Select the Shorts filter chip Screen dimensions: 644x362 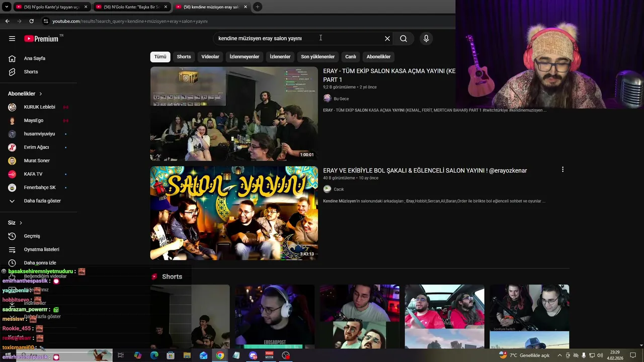point(184,57)
